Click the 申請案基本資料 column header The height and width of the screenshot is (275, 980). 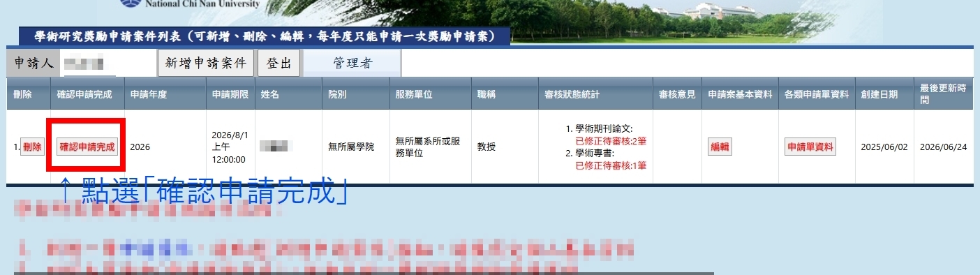tap(740, 94)
